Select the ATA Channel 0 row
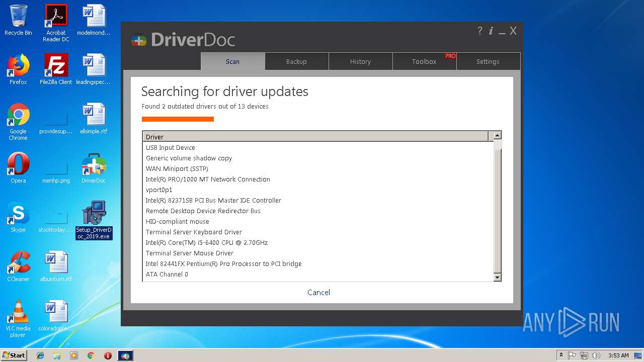The width and height of the screenshot is (644, 362). click(x=317, y=274)
